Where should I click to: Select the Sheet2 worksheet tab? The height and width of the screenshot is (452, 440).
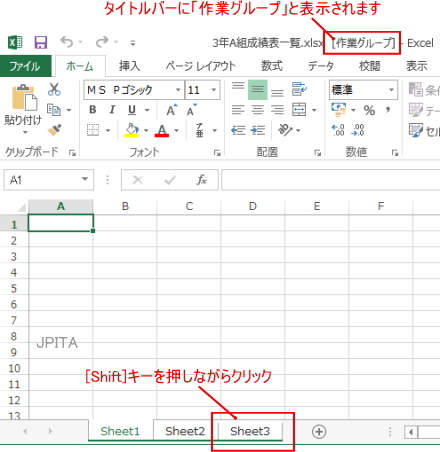tap(185, 431)
